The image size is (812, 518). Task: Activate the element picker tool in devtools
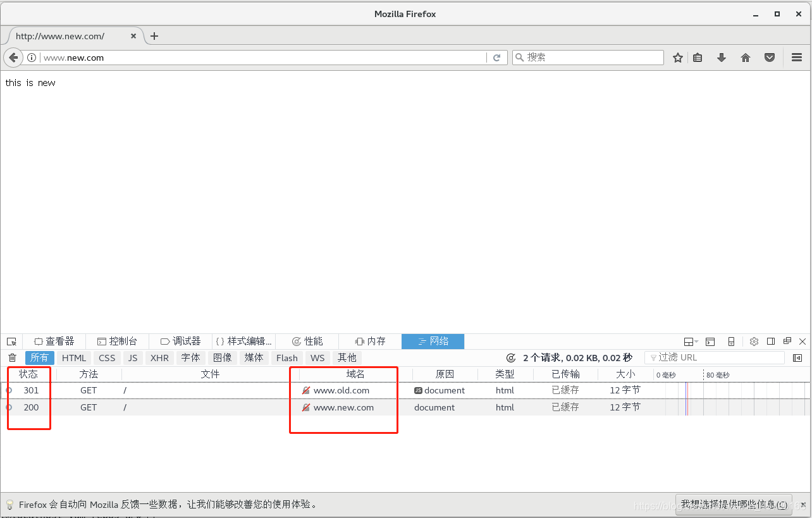click(x=11, y=342)
